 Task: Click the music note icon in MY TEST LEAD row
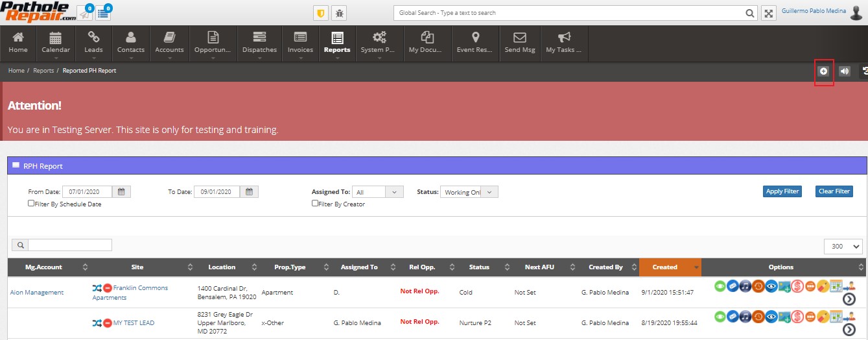click(x=745, y=316)
